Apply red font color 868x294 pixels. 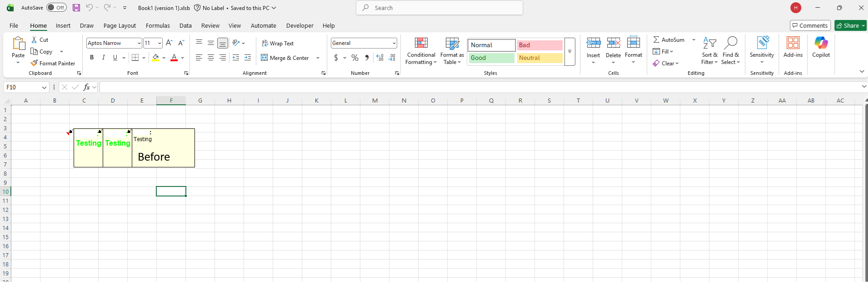tap(174, 58)
